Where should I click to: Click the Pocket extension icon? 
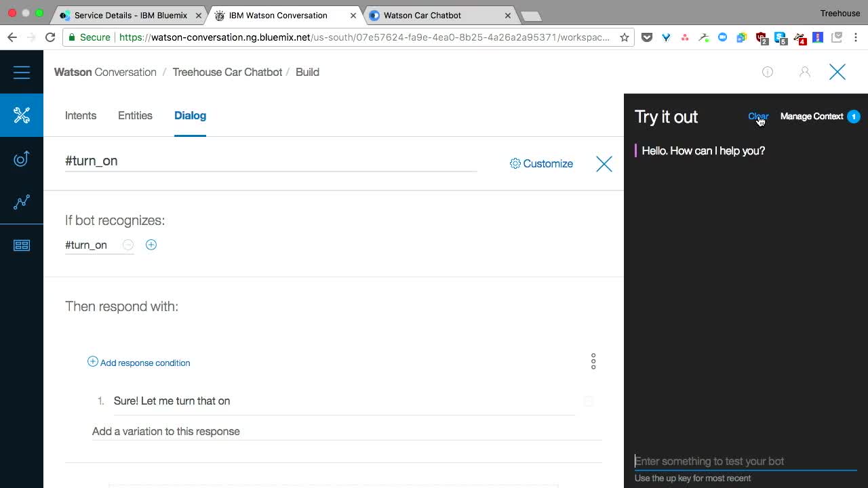[x=647, y=38]
